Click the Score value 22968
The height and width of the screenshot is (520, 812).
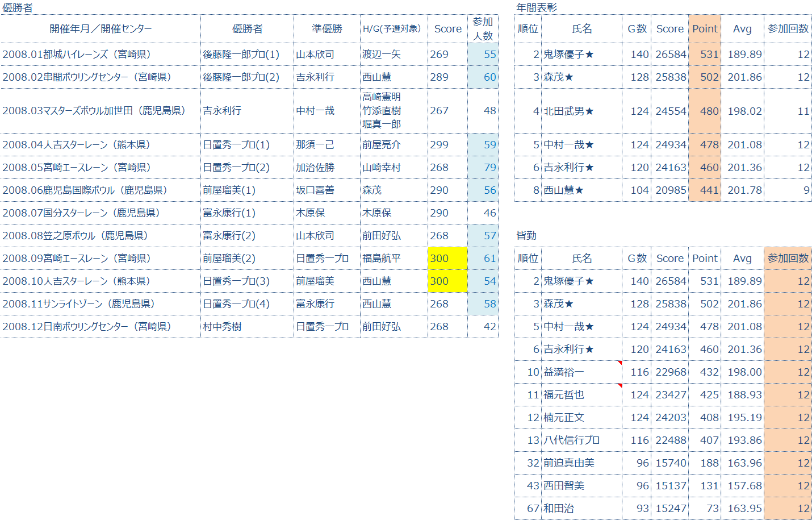(670, 372)
